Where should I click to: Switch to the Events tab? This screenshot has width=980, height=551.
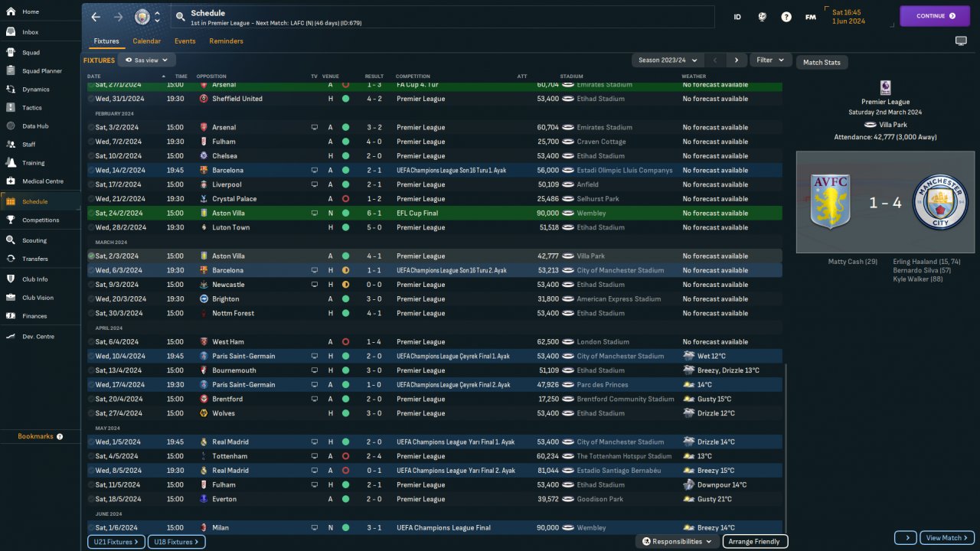coord(185,41)
